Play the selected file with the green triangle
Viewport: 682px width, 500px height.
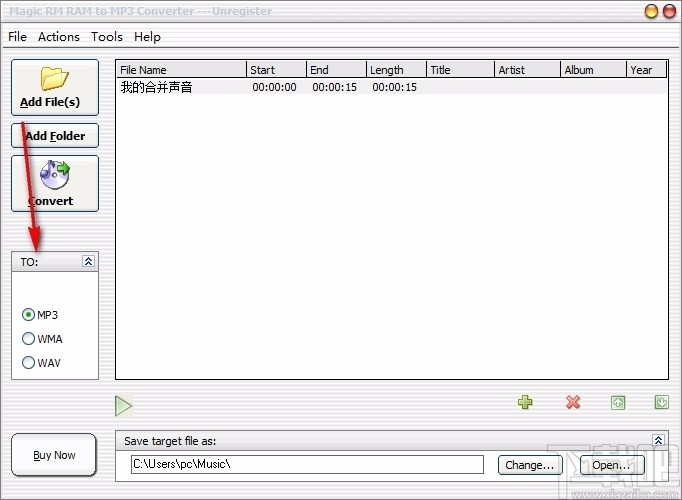tap(124, 406)
